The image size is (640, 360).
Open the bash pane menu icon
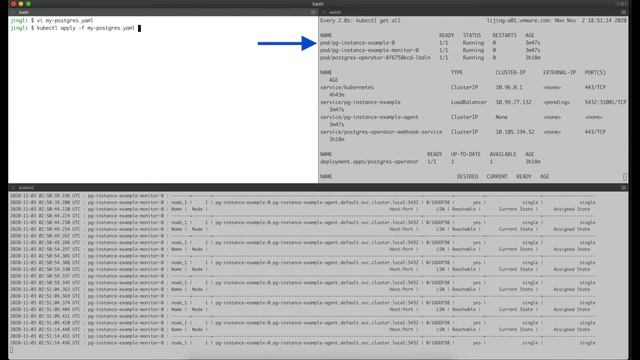coord(313,12)
